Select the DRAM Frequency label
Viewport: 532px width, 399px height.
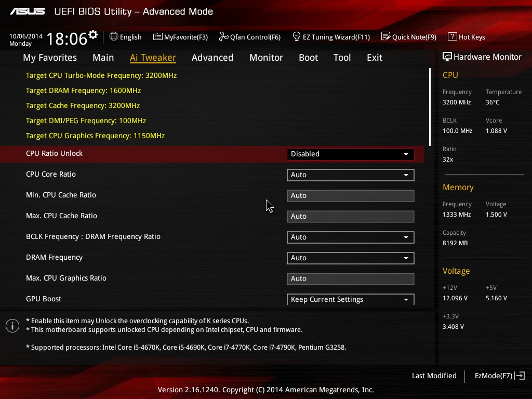[x=54, y=257]
